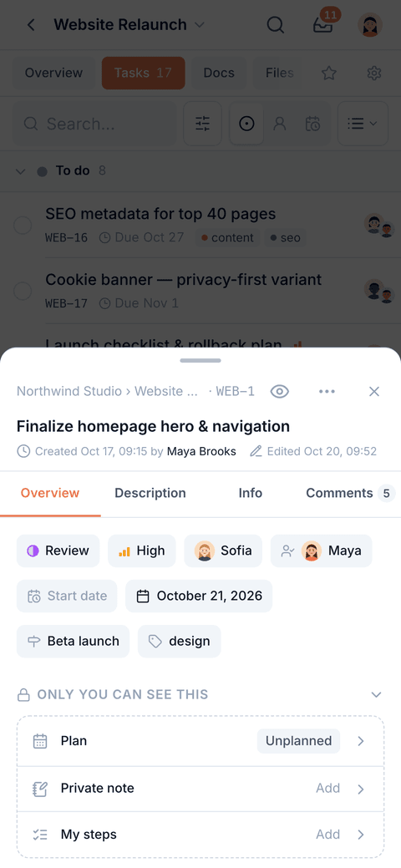Screen dimensions: 401x868
Task: Click the Search tasks input field
Action: (94, 124)
